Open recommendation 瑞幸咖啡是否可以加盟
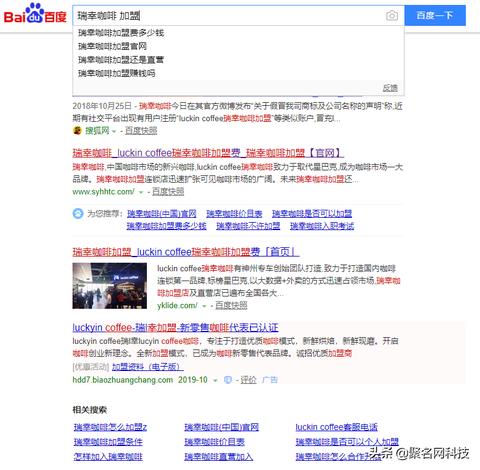This screenshot has height=470, width=480. pyautogui.click(x=312, y=214)
